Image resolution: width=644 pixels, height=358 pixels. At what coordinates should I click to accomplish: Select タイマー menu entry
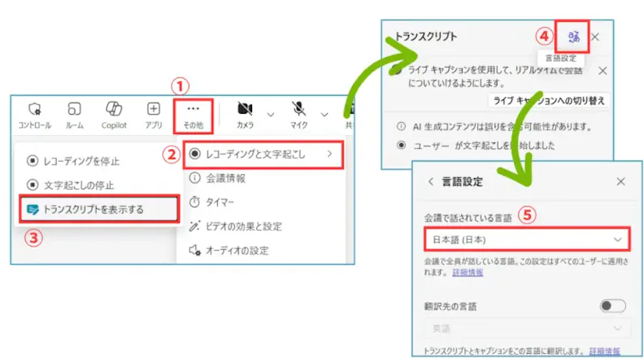coord(211,203)
